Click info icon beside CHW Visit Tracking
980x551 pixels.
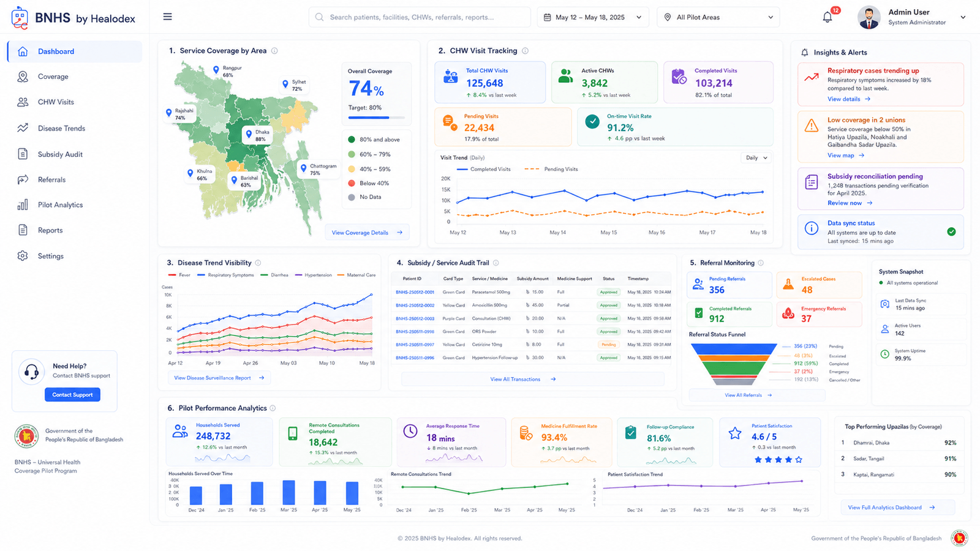(x=525, y=51)
